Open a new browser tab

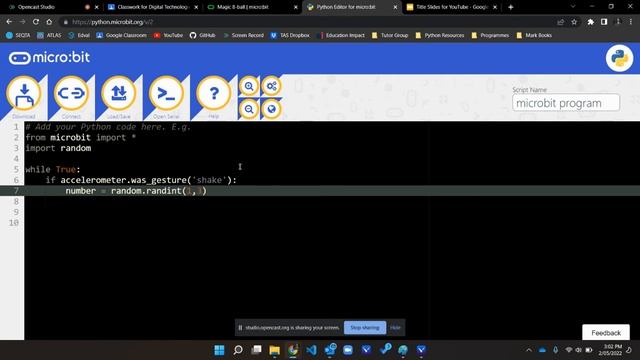(x=511, y=7)
